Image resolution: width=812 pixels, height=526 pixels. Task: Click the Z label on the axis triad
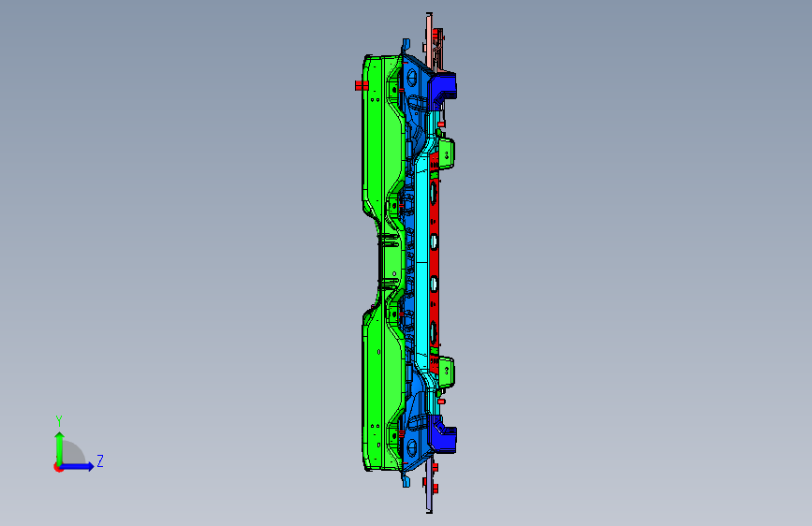(x=100, y=461)
